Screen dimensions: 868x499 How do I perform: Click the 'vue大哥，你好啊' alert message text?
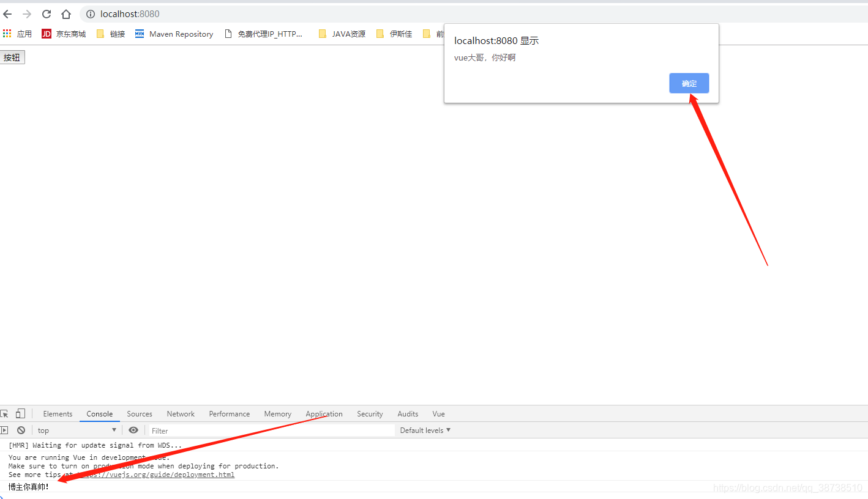point(485,57)
